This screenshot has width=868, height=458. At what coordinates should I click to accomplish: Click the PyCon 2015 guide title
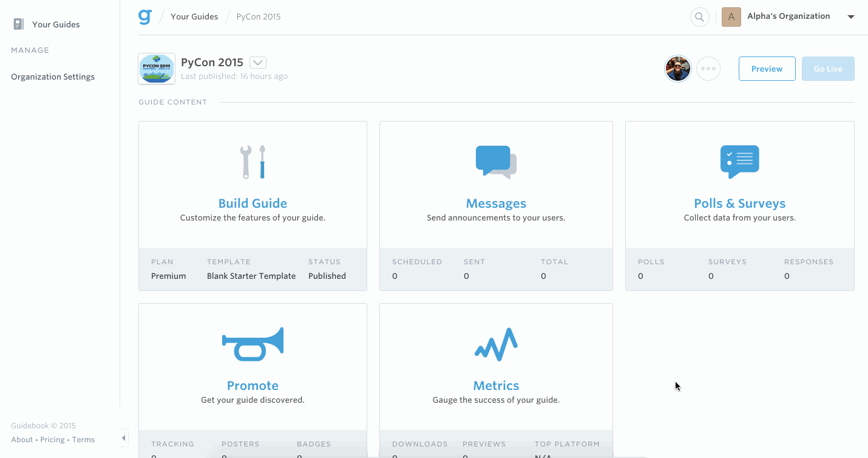(x=212, y=63)
